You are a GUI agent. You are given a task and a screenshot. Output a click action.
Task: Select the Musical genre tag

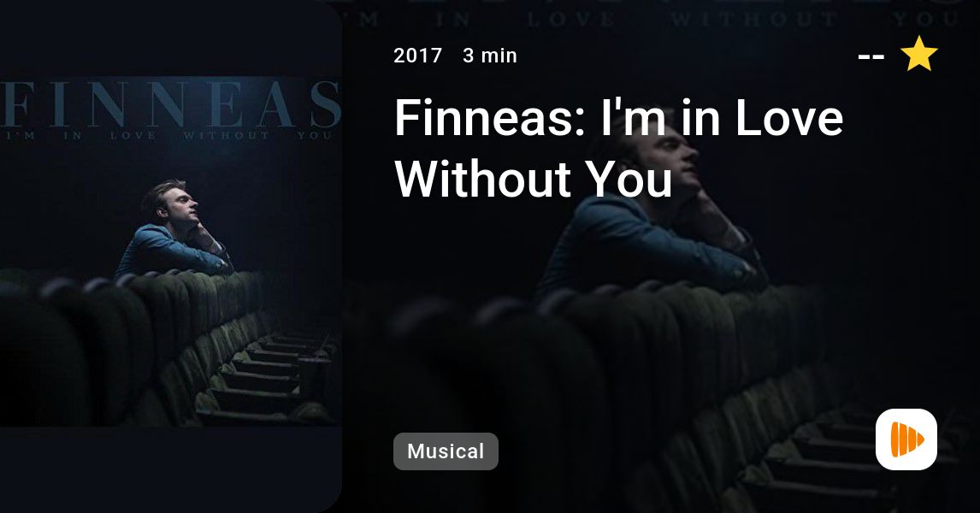(x=446, y=451)
